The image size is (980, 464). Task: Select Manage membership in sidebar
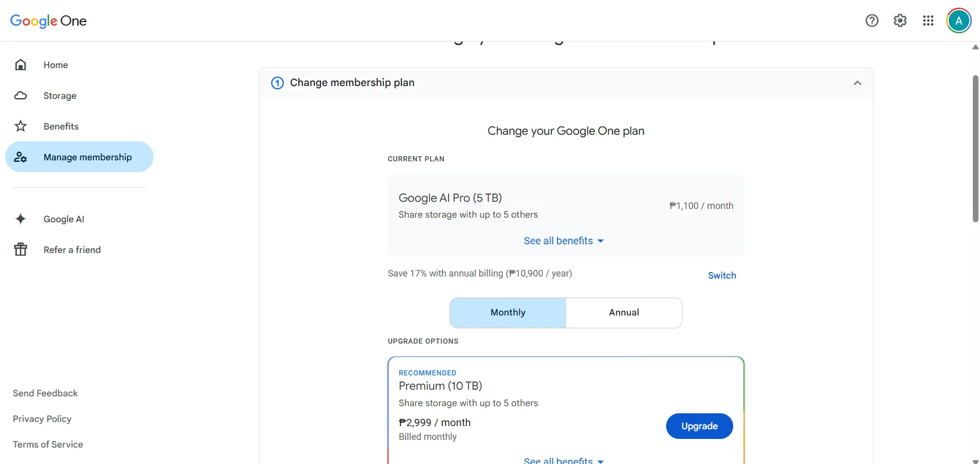pos(79,157)
